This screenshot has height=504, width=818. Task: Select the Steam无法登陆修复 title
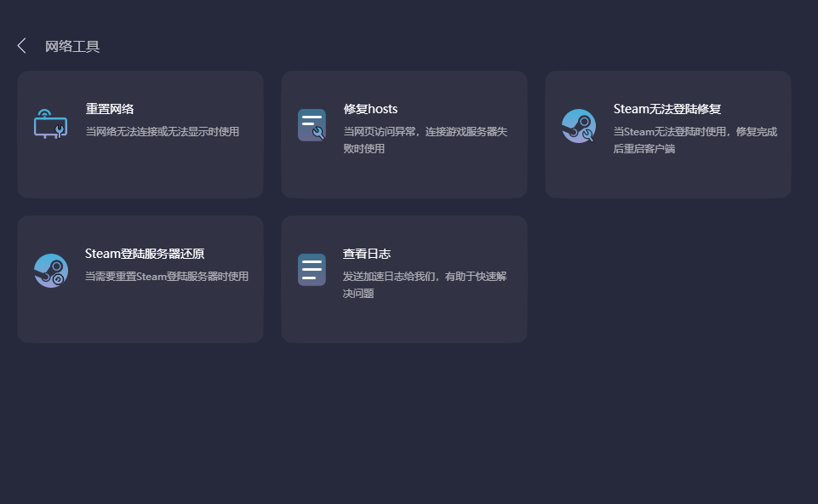pos(667,108)
